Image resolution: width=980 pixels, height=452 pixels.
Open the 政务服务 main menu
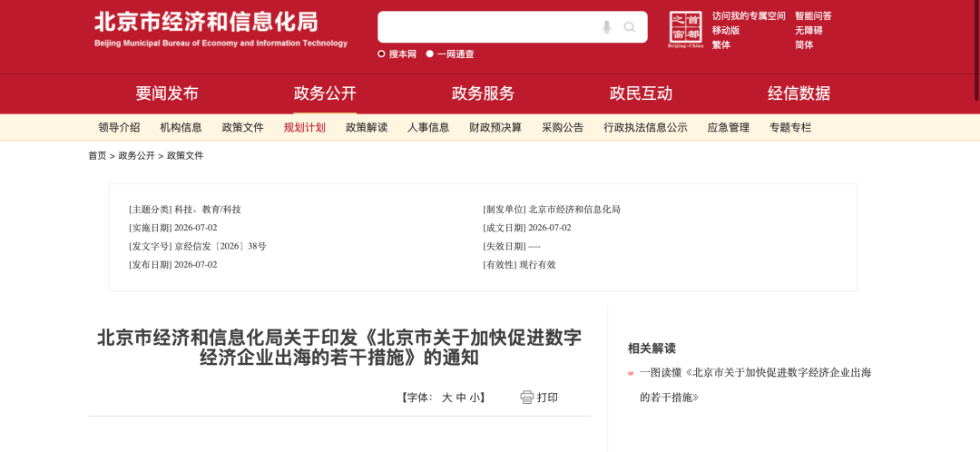(x=483, y=93)
